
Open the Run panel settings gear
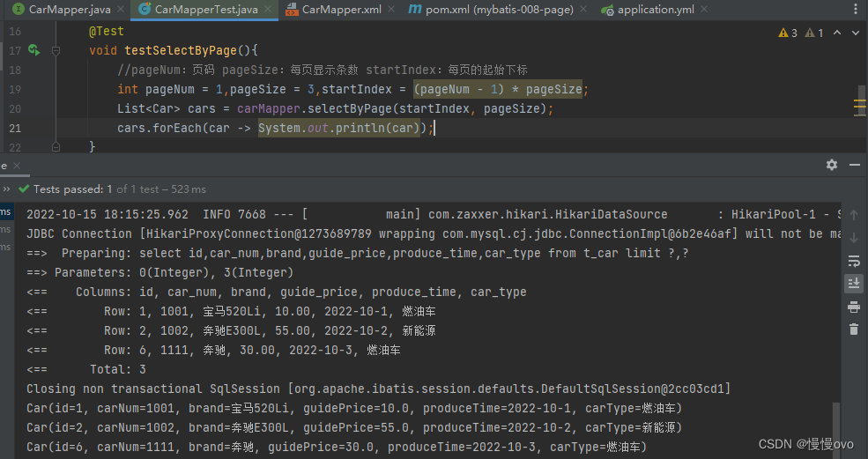click(832, 165)
